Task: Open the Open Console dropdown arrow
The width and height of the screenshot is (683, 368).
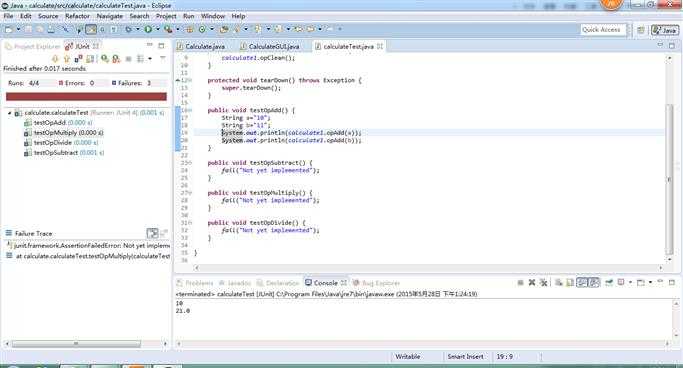Action: tap(649, 283)
